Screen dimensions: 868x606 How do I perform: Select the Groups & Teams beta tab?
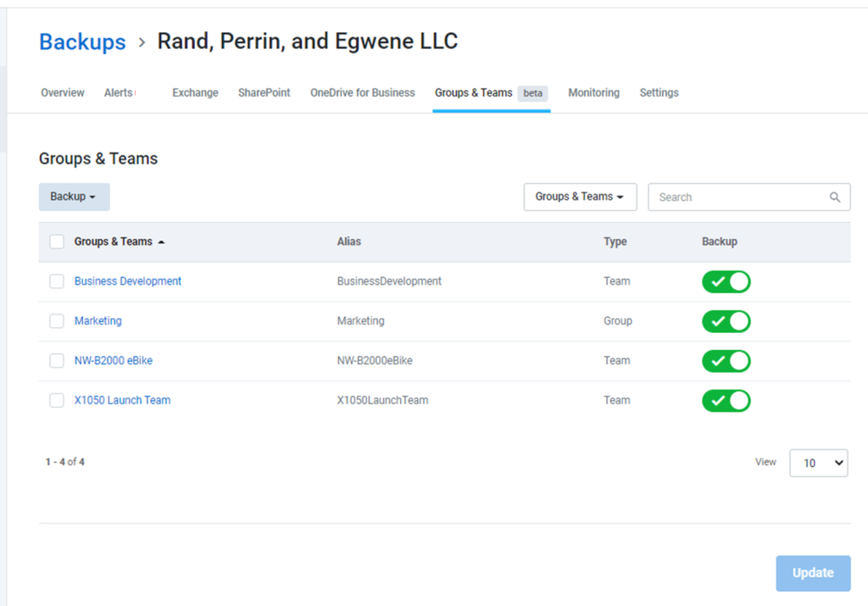[x=491, y=92]
